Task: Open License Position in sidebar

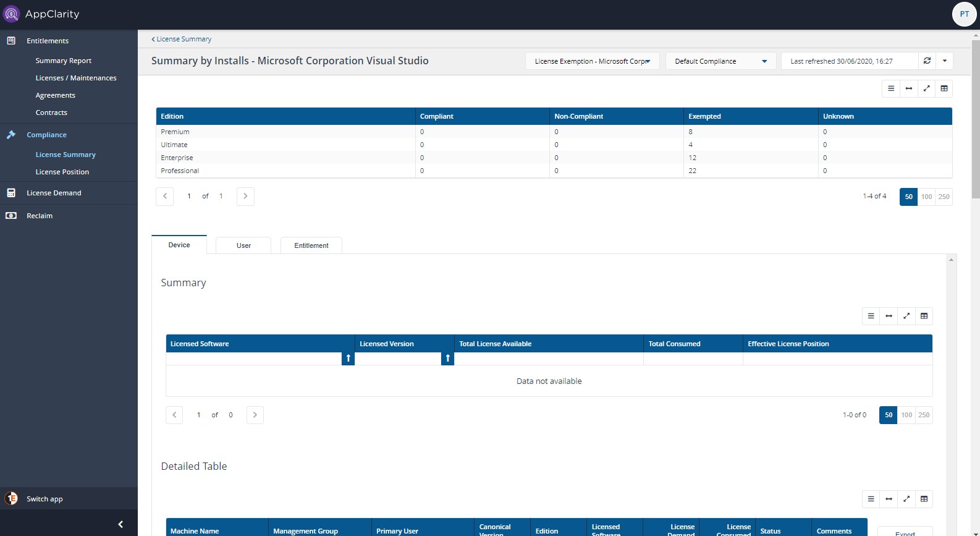Action: 62,172
